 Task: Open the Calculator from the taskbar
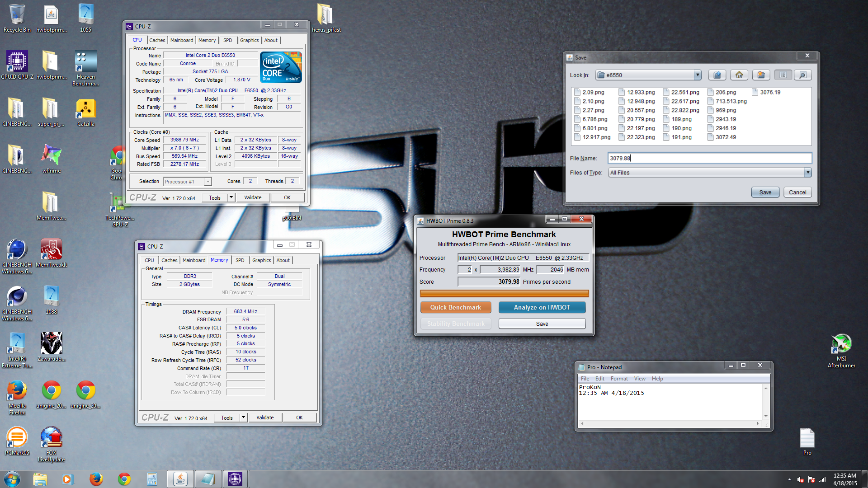(x=152, y=479)
